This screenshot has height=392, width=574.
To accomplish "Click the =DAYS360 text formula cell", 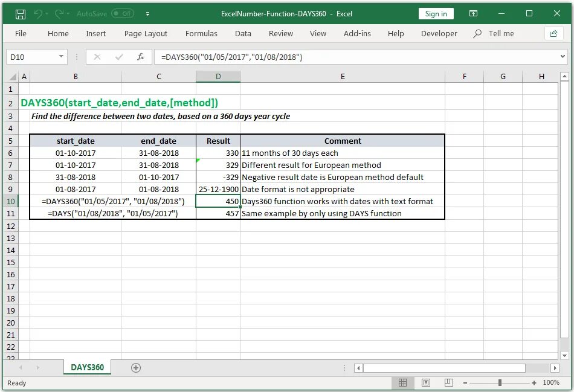I will pos(113,201).
